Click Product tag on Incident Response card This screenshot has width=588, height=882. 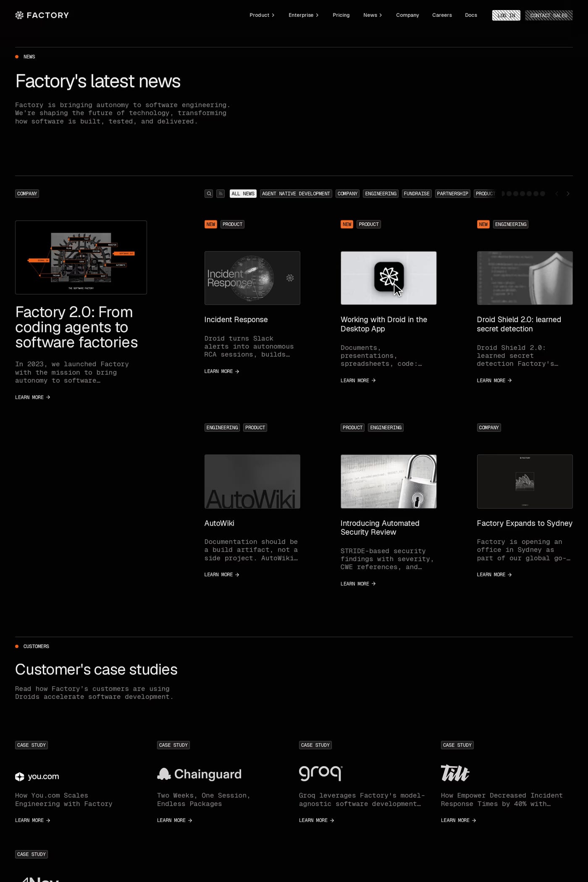(x=232, y=224)
